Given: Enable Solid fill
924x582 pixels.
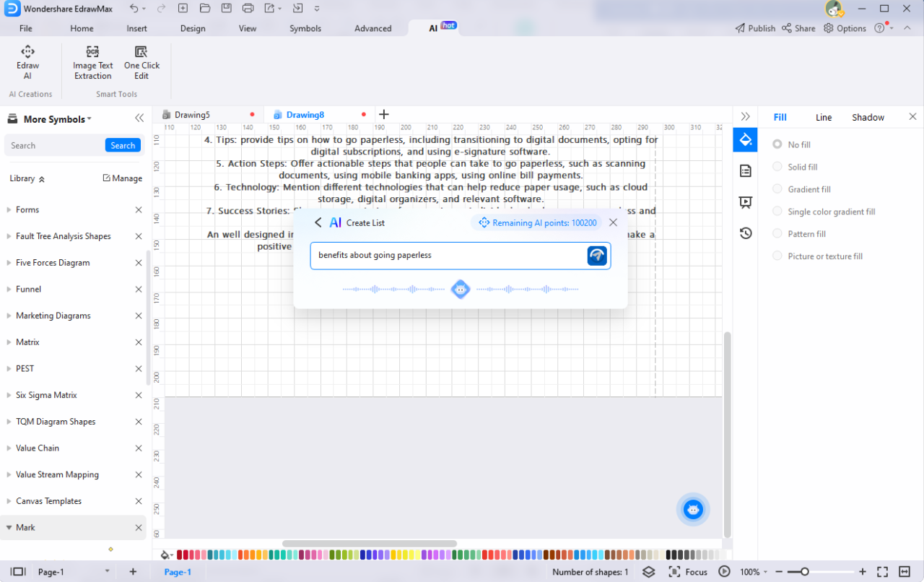Looking at the screenshot, I should (x=777, y=167).
